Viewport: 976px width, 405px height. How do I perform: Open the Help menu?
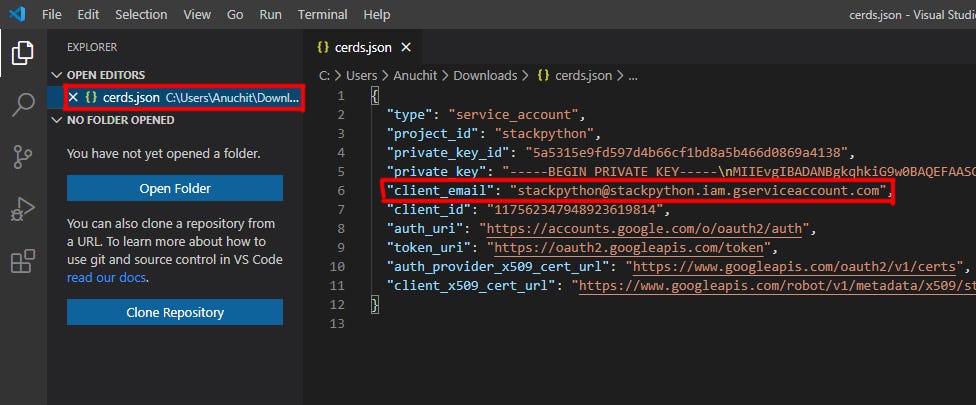(x=377, y=14)
